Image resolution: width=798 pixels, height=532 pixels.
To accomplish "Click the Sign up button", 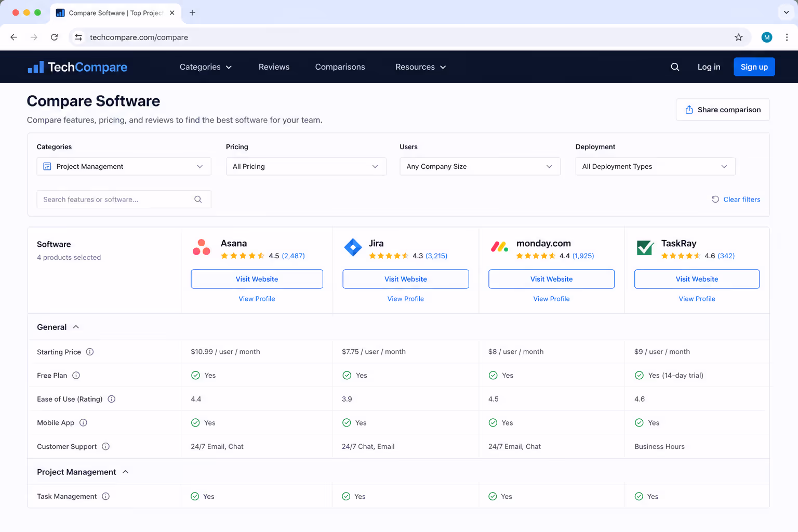I will (754, 67).
